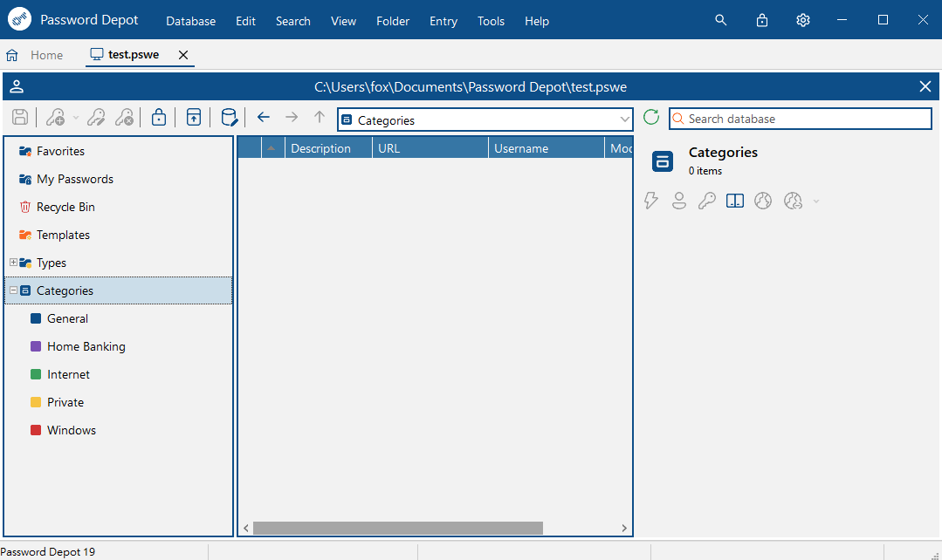Lock the database with toolbar padlock
942x560 pixels.
(x=159, y=117)
